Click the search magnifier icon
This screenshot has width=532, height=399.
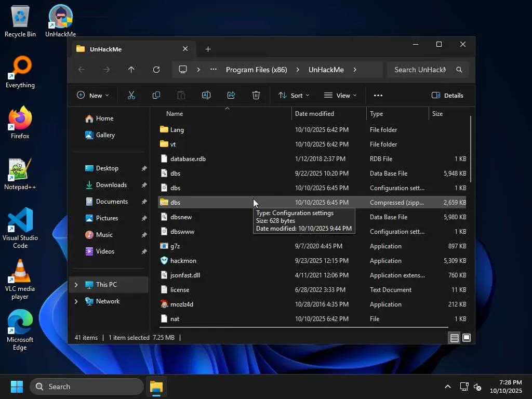tap(459, 70)
